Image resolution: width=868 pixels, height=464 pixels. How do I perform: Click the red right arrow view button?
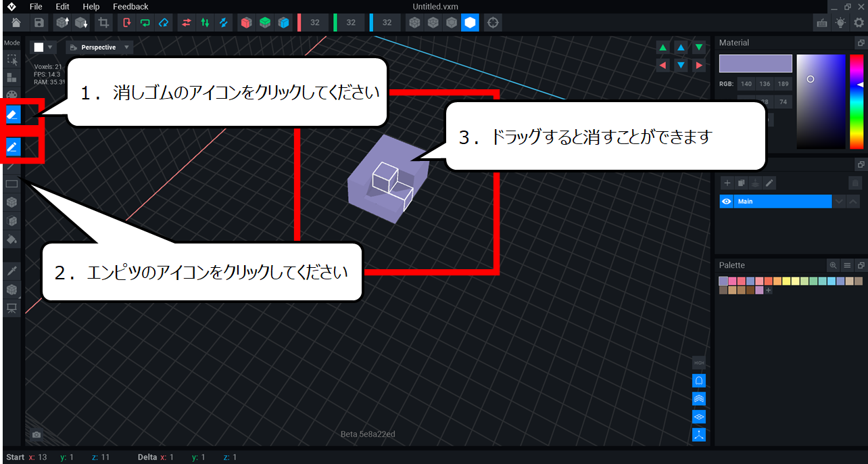pyautogui.click(x=699, y=66)
